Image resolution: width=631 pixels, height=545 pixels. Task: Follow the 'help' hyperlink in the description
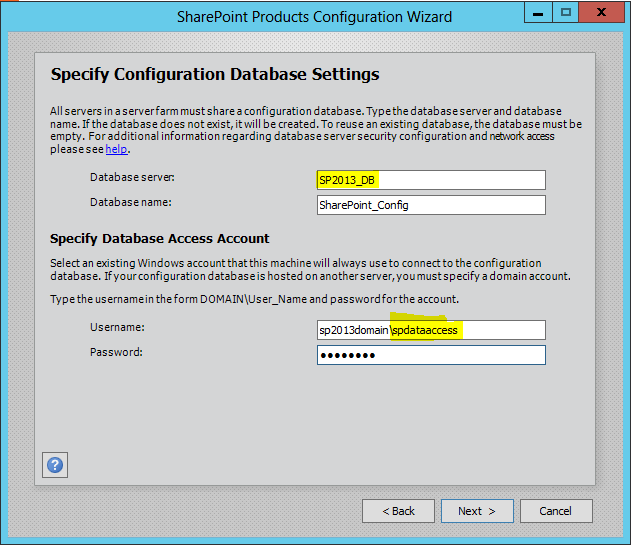(117, 149)
